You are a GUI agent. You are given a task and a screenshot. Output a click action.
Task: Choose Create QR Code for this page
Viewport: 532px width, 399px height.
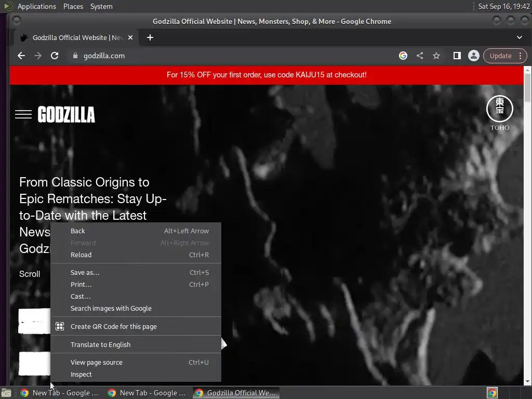(x=136, y=326)
